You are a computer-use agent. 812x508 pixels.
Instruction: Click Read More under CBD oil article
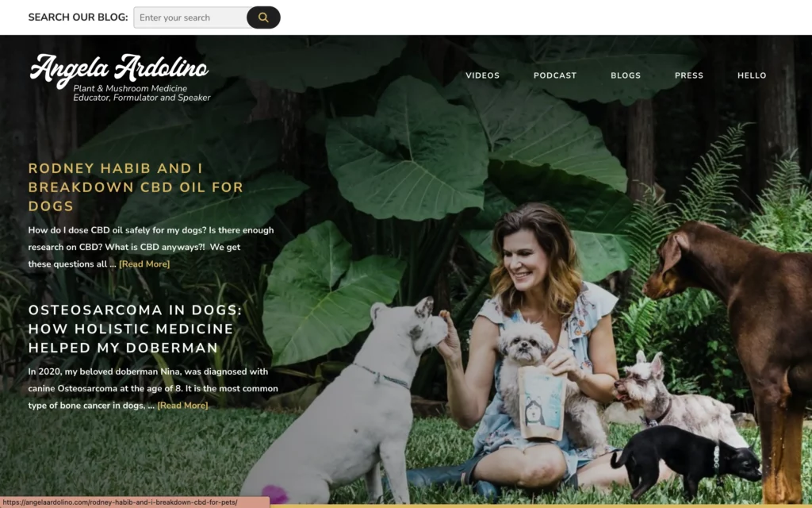(x=144, y=264)
